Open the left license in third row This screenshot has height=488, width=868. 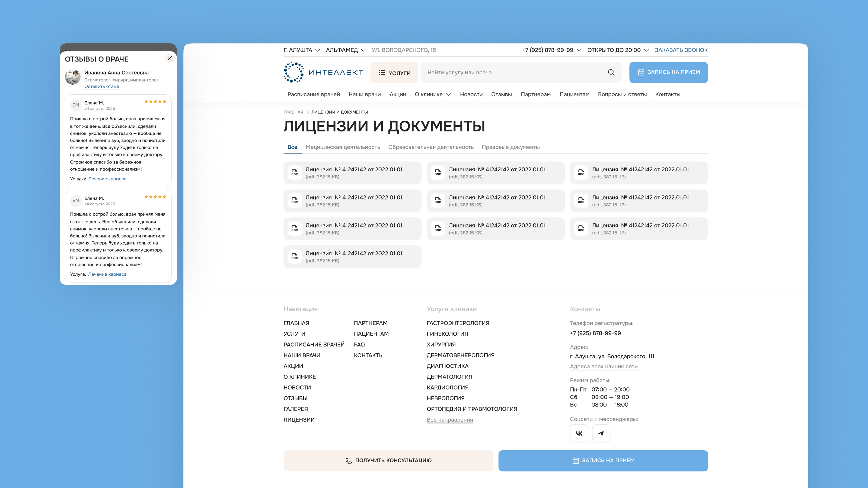[352, 229]
